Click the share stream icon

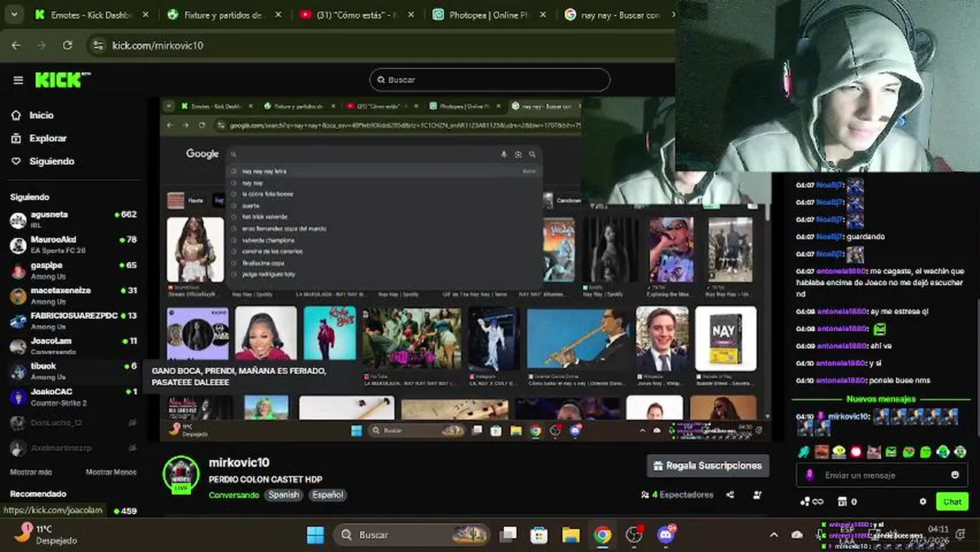(730, 495)
